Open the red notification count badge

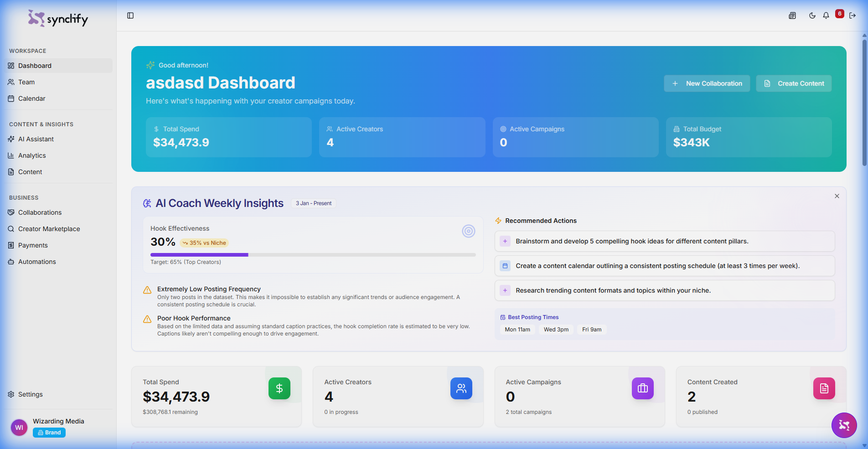pos(839,13)
